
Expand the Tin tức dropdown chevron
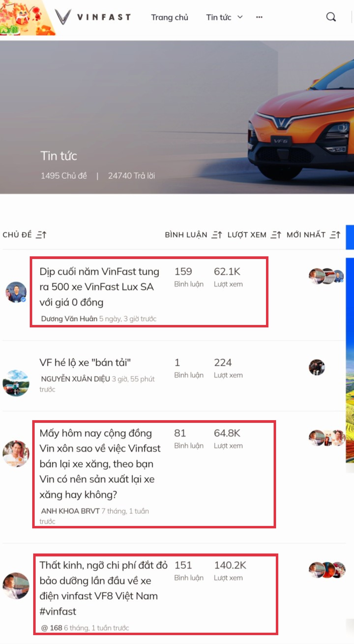pos(240,17)
